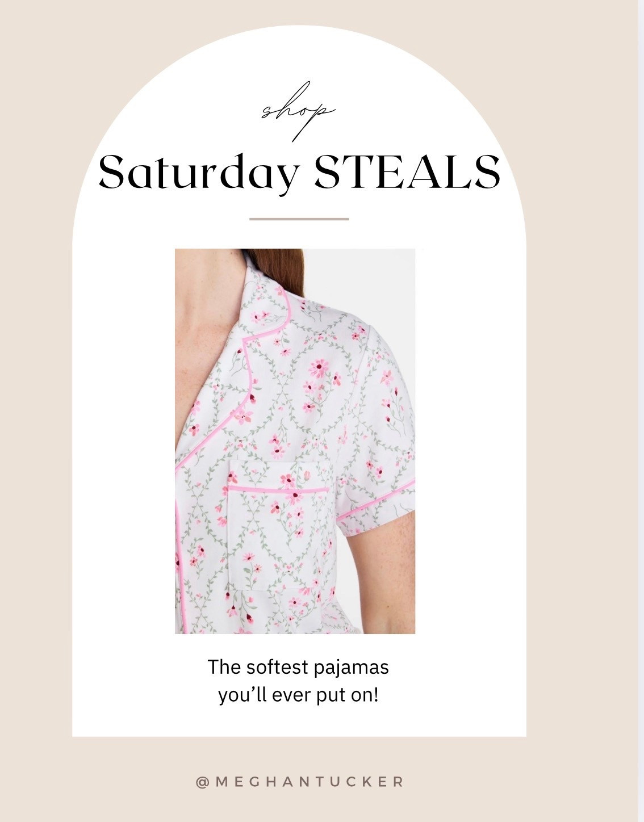Tap the @MEGHANTUCKER handle
This screenshot has width=644, height=822.
(x=299, y=782)
